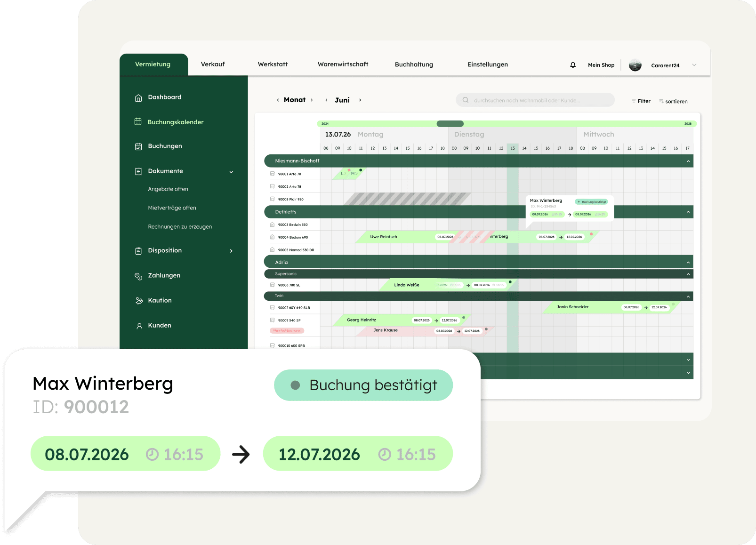This screenshot has height=545, width=756.
Task: Click the sortieren button
Action: click(x=673, y=101)
